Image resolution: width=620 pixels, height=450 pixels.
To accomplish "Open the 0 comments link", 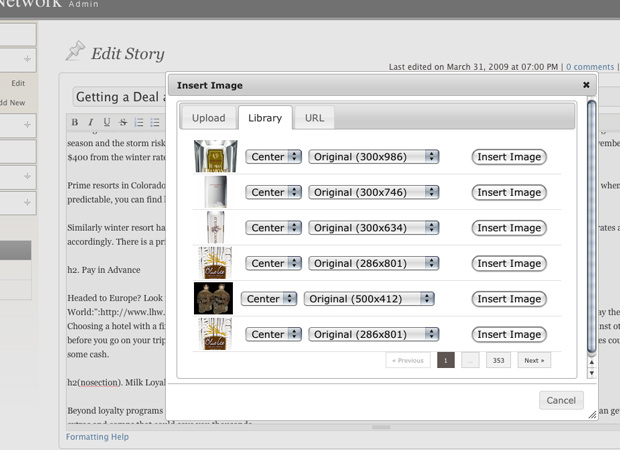I will [590, 67].
